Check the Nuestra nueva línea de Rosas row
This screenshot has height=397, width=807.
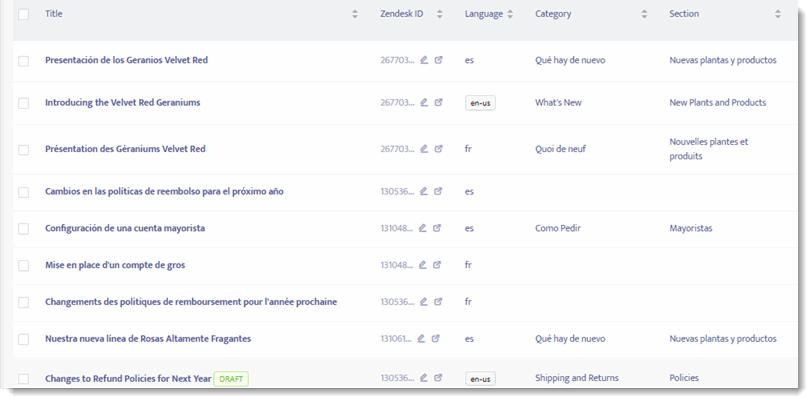click(x=24, y=340)
